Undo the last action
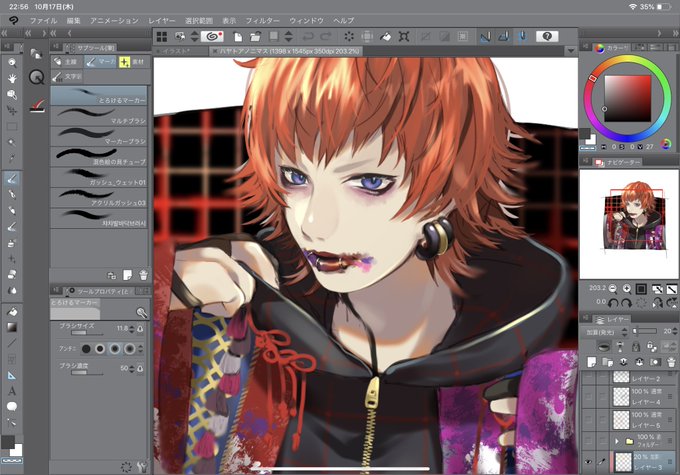 coord(308,36)
